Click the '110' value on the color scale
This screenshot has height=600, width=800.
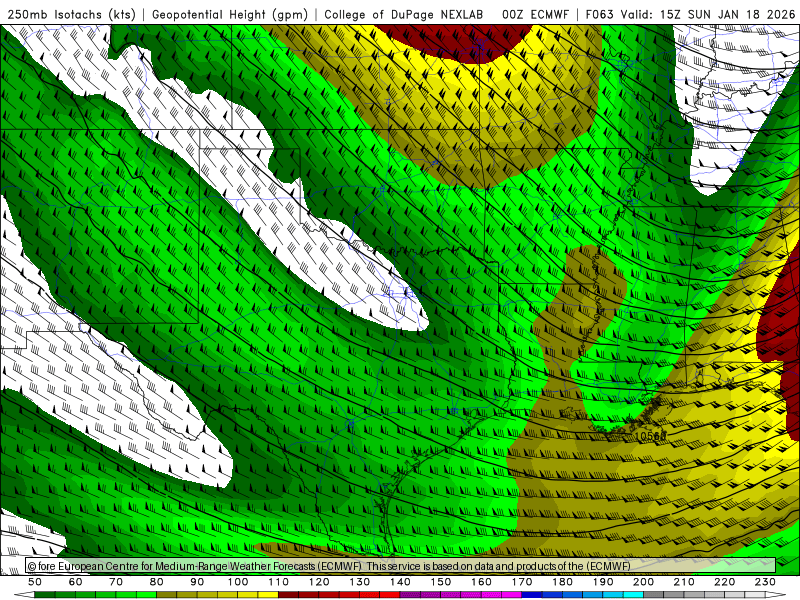[279, 582]
